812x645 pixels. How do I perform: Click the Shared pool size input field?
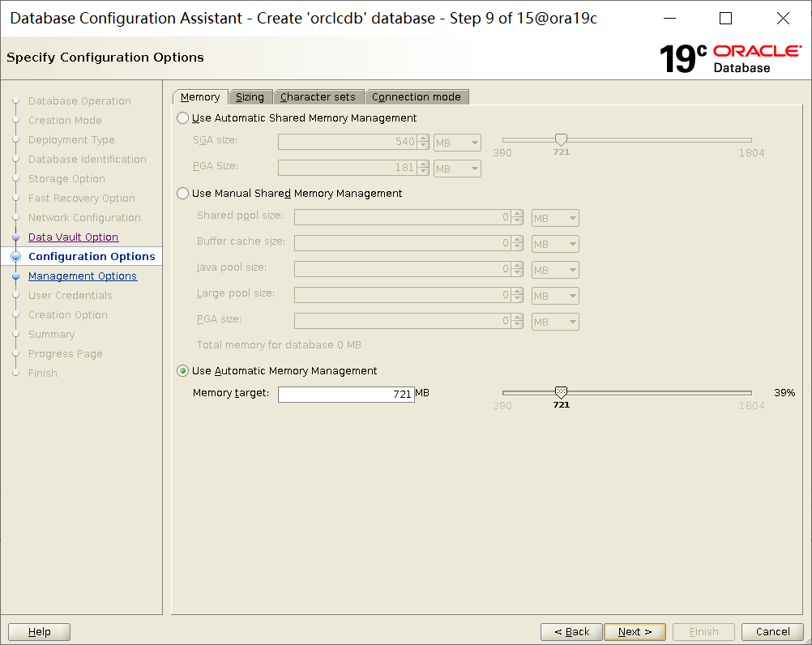[x=403, y=217]
